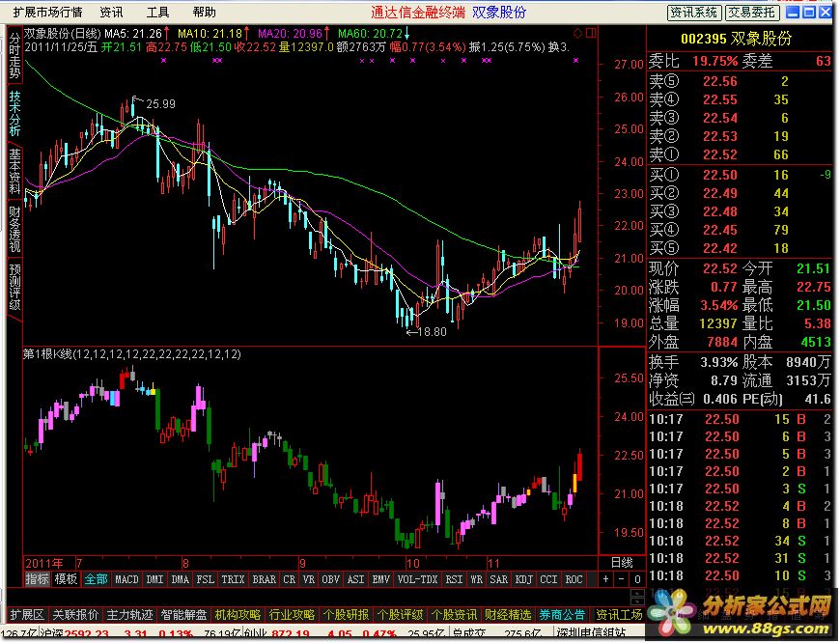Screen dimensions: 840x643
Task: Apply the CR indicator
Action: [290, 579]
